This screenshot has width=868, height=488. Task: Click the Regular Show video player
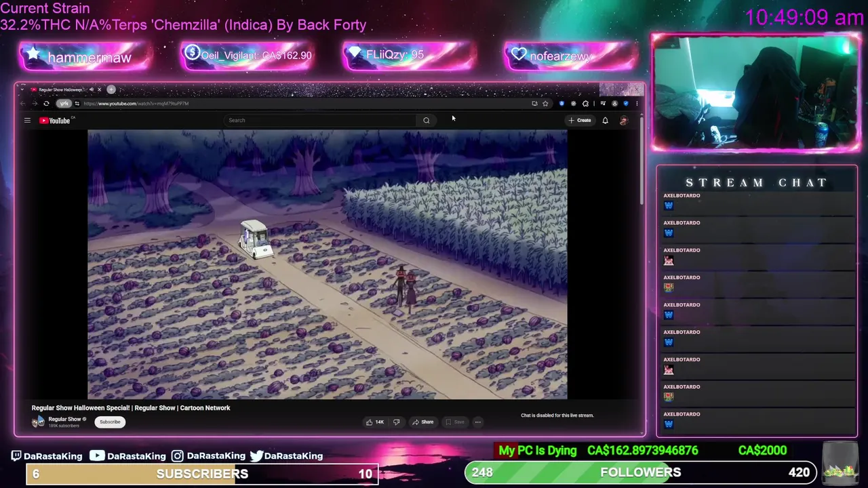[x=327, y=265]
